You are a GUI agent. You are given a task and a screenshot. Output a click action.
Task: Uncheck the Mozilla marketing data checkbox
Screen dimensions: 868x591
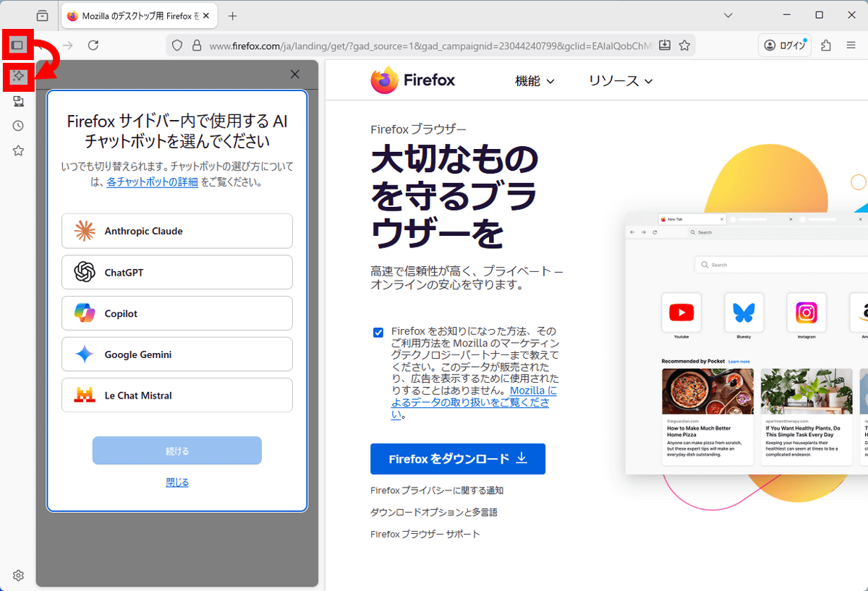click(x=378, y=333)
